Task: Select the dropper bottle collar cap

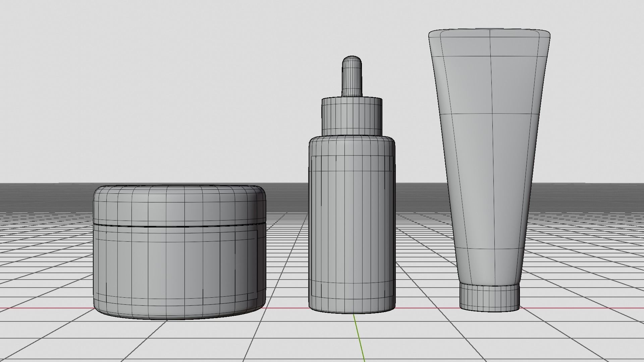Action: coord(352,116)
